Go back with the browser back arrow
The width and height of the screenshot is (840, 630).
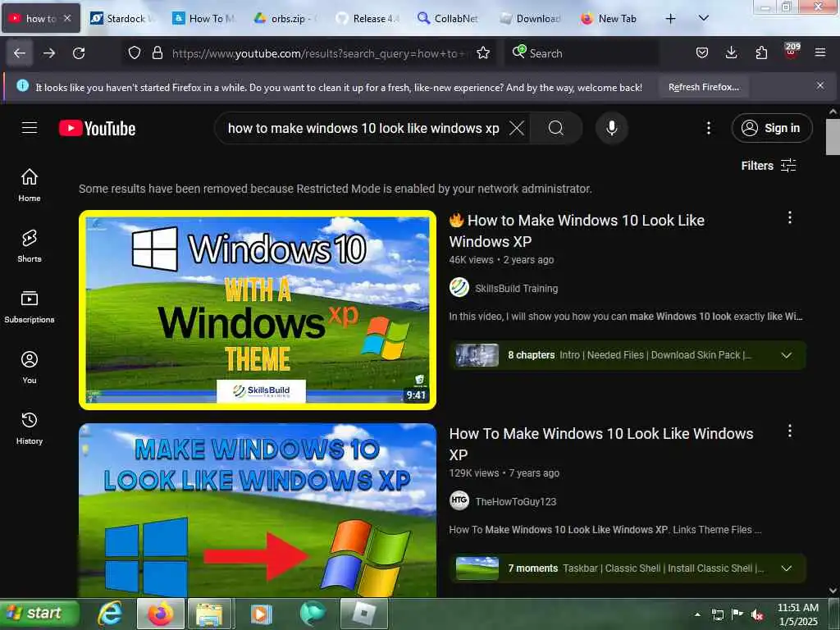[x=20, y=53]
